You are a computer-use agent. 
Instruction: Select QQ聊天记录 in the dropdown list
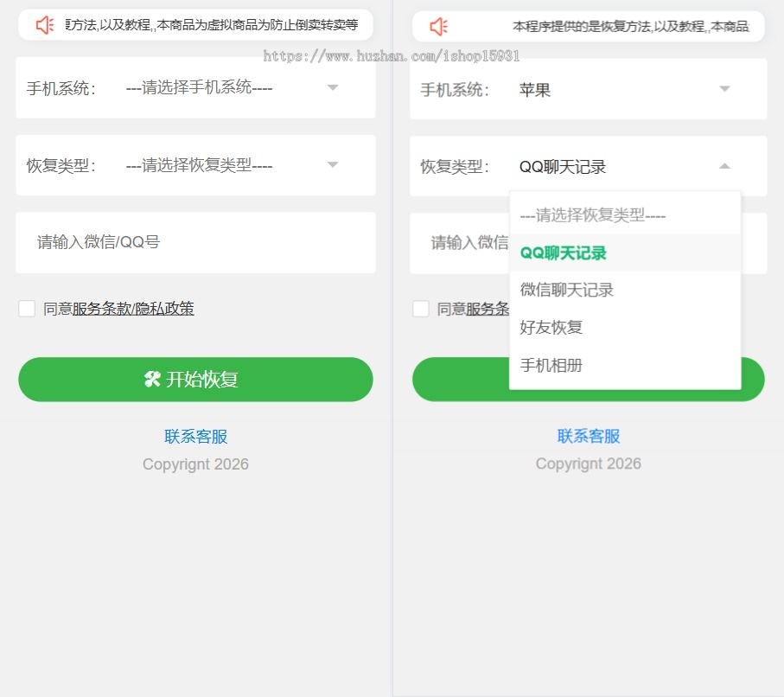[x=625, y=253]
